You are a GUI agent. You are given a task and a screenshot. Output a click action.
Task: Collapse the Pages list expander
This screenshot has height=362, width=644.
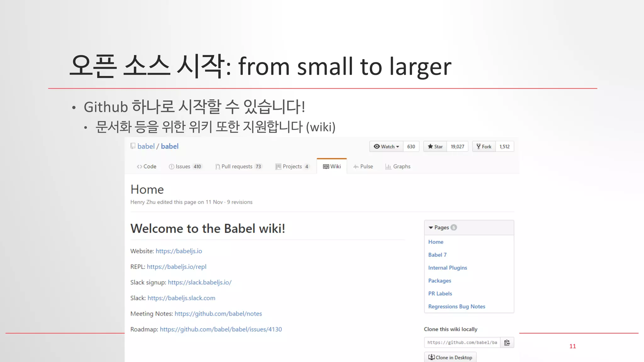[x=431, y=228]
